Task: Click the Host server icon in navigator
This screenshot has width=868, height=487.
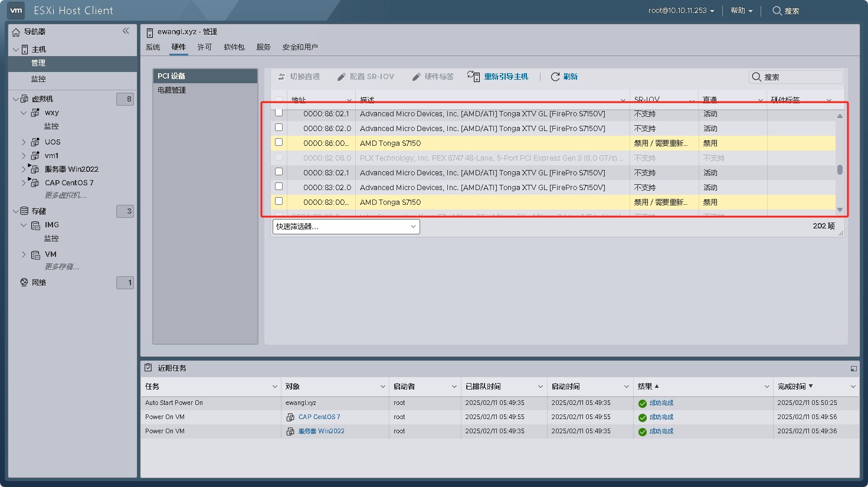Action: 25,50
